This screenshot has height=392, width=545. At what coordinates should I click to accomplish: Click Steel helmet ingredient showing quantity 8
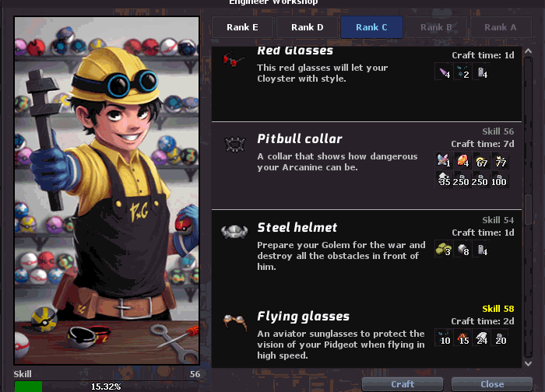pyautogui.click(x=462, y=250)
